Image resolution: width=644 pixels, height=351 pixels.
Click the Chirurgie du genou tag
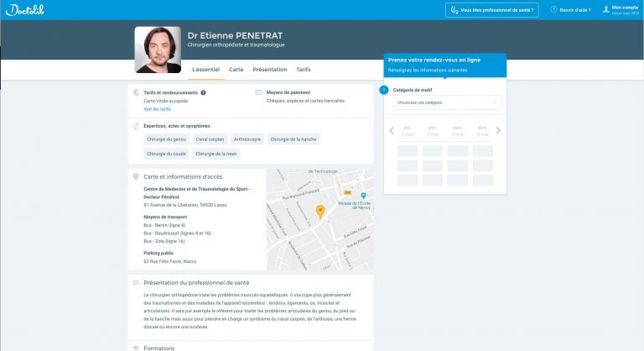[166, 139]
